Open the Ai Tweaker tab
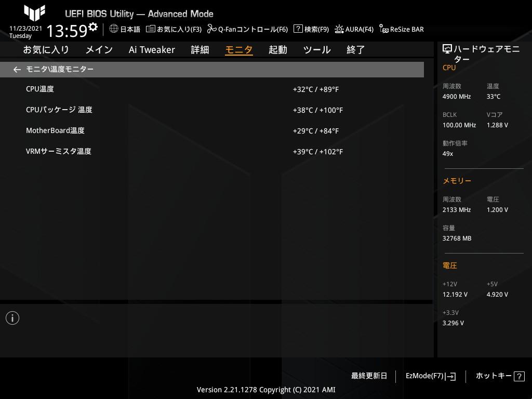The image size is (532, 399). tap(152, 50)
